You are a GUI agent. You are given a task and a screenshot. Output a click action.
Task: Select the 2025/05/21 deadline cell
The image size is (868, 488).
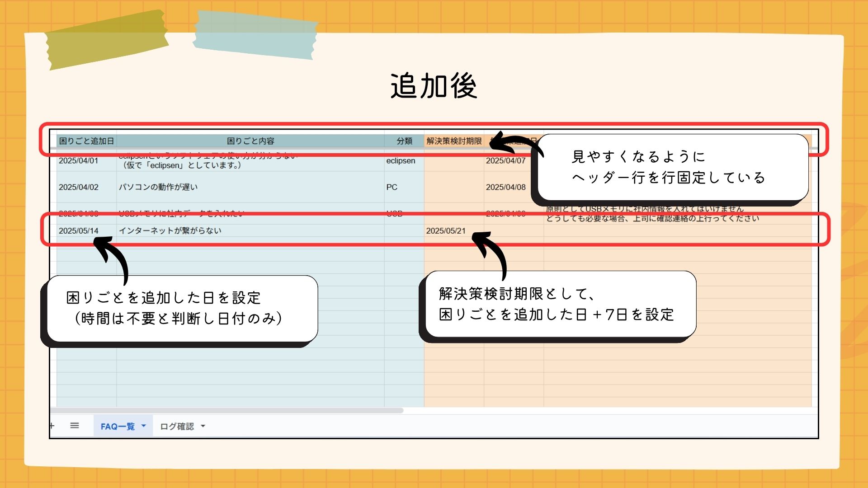446,231
